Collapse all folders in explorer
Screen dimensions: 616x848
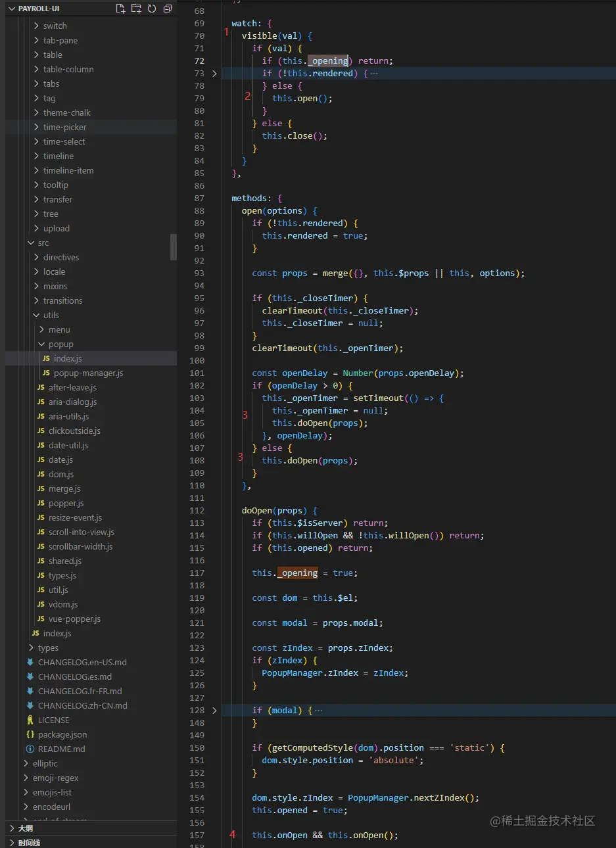pos(168,9)
